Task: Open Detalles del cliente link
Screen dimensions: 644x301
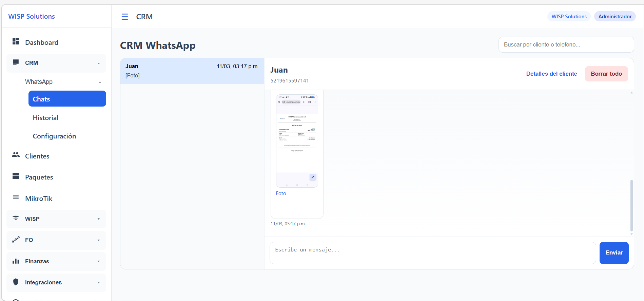Action: [551, 74]
